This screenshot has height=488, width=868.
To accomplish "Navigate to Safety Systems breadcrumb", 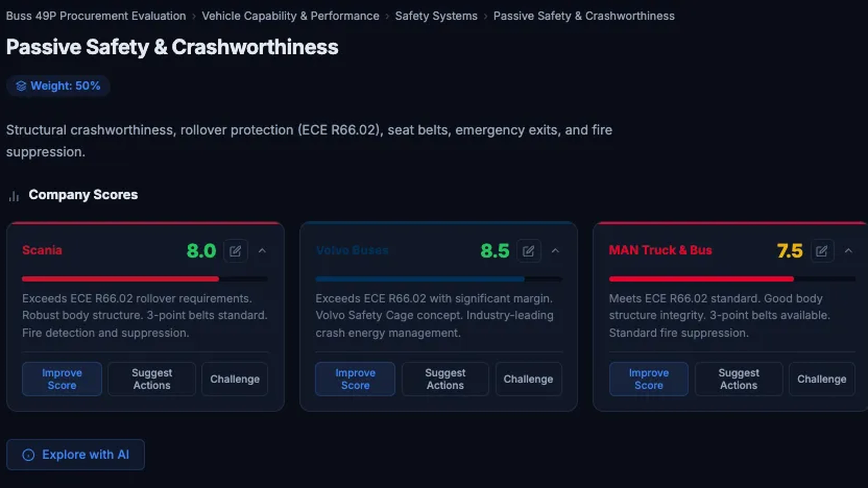I will pos(436,16).
